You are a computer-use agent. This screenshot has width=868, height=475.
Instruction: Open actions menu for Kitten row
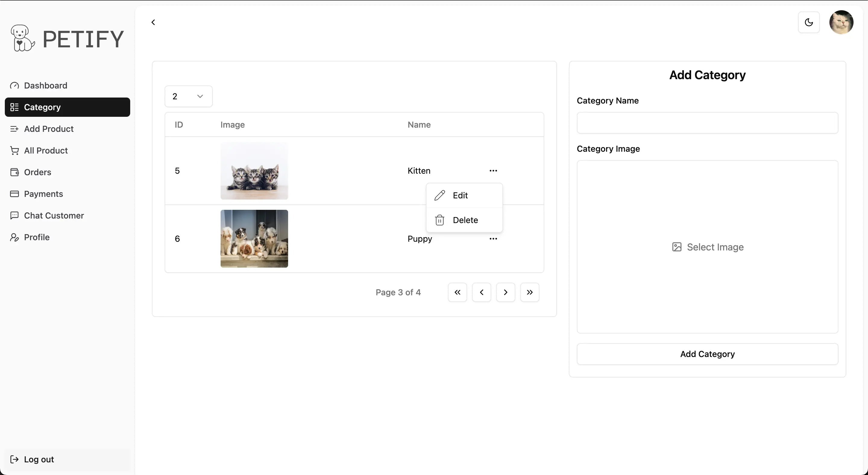493,171
